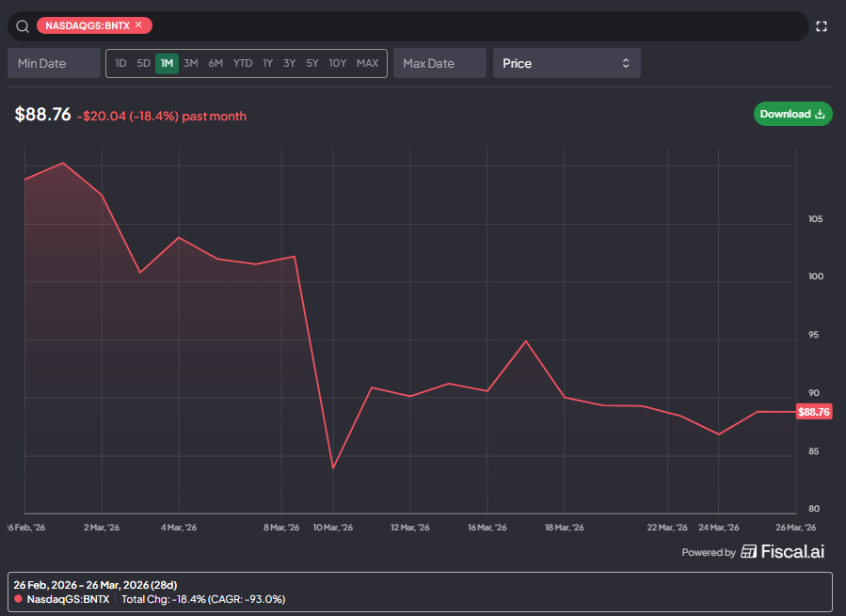Select the 1M time range
This screenshot has width=846, height=616.
[x=167, y=63]
